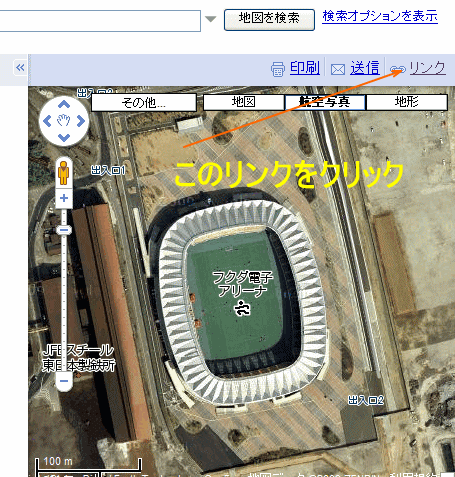
Task: Open the その他... layers menu
Action: pyautogui.click(x=144, y=102)
